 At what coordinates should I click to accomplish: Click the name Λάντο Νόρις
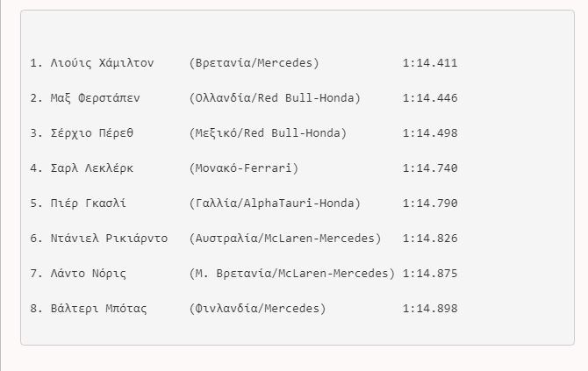[x=88, y=274]
